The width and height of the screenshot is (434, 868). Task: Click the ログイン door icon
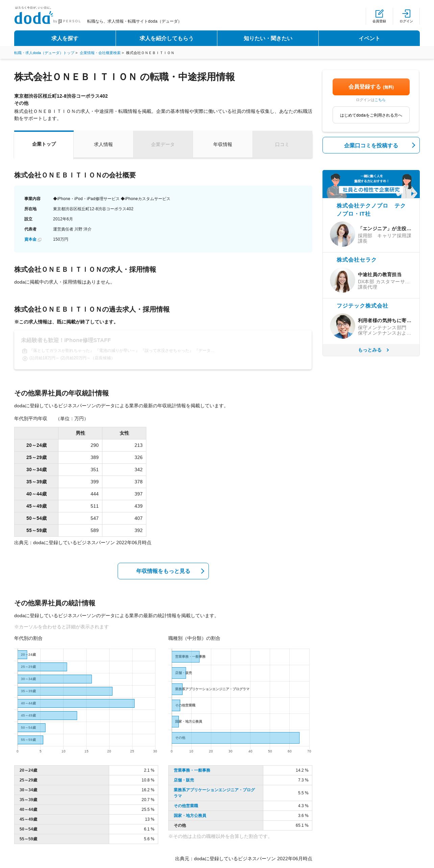[406, 14]
